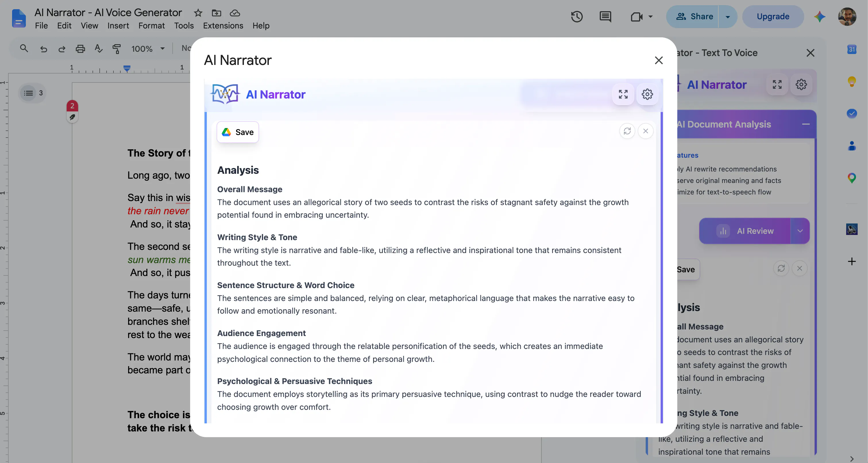
Task: Click the Overall Message subheading
Action: click(x=250, y=189)
